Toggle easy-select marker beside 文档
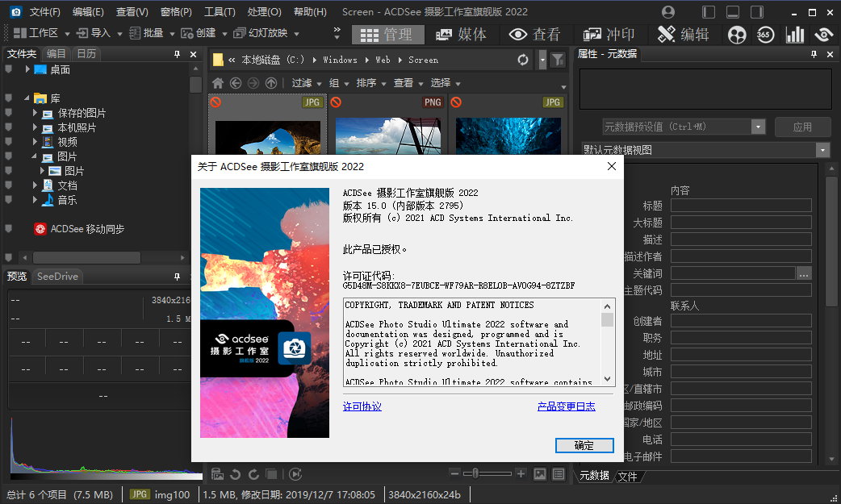This screenshot has height=504, width=841. tap(8, 185)
